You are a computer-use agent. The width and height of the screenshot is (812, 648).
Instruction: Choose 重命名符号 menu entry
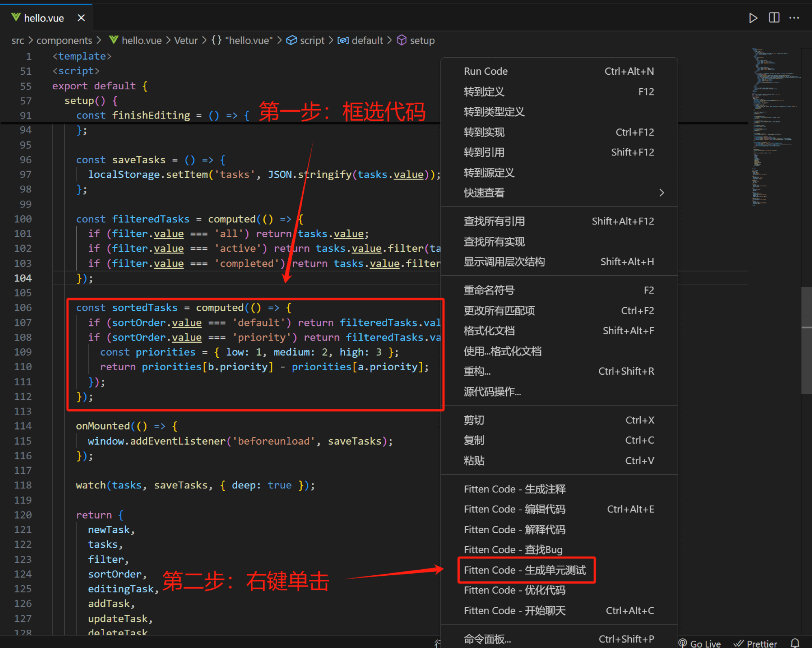(x=559, y=290)
